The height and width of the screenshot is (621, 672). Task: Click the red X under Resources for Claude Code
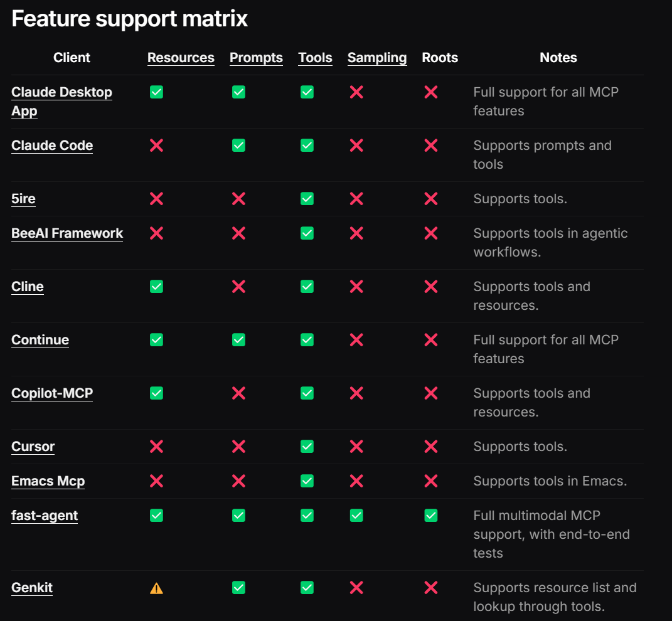pos(156,146)
